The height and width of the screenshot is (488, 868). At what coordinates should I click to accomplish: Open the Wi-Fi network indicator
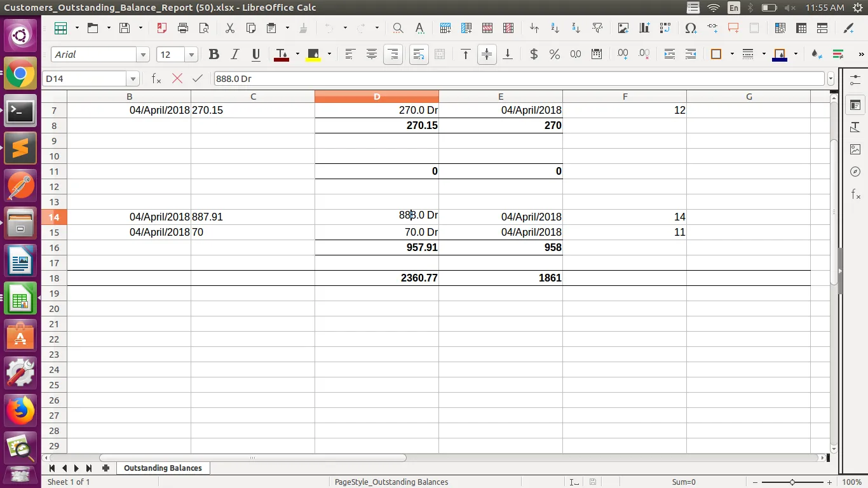pyautogui.click(x=714, y=8)
